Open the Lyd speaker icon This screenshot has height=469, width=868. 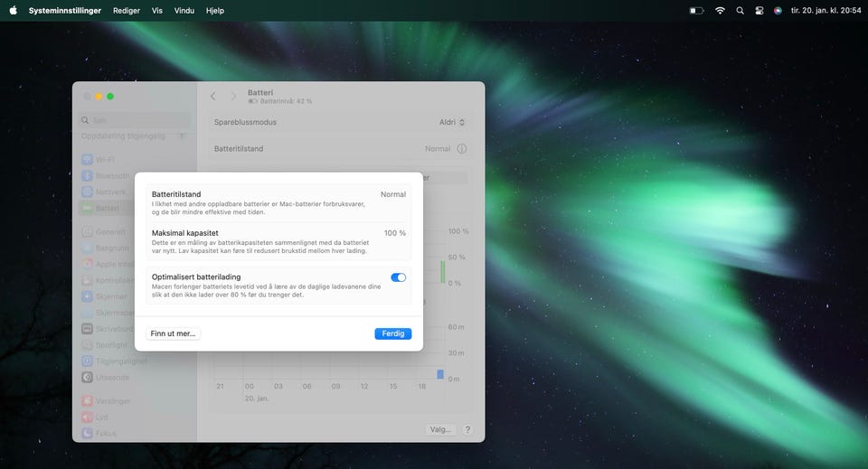click(87, 417)
